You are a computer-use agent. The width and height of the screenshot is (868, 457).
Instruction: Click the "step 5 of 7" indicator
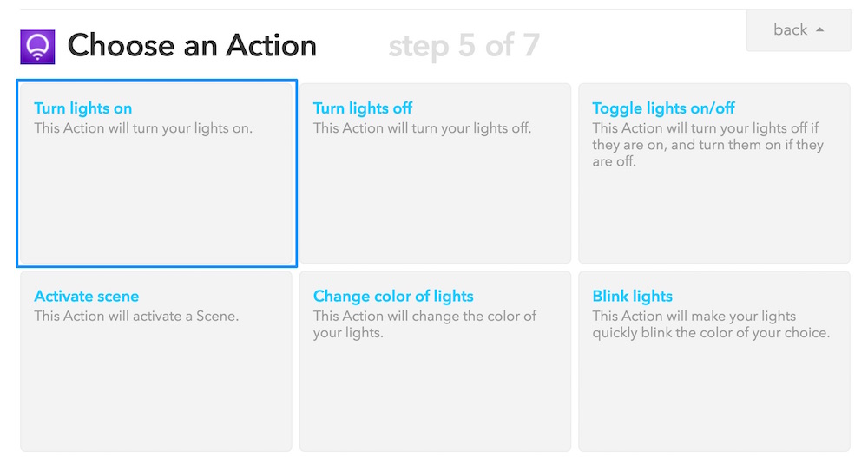tap(464, 46)
